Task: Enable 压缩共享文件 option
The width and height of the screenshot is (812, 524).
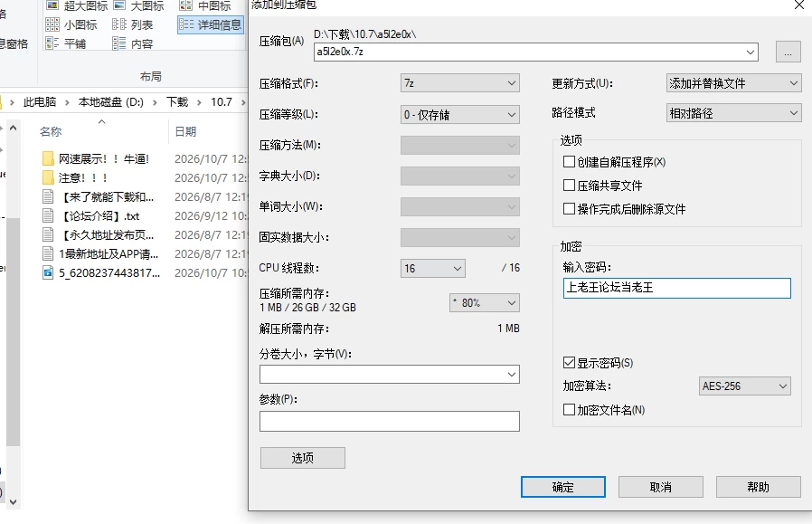Action: point(569,185)
